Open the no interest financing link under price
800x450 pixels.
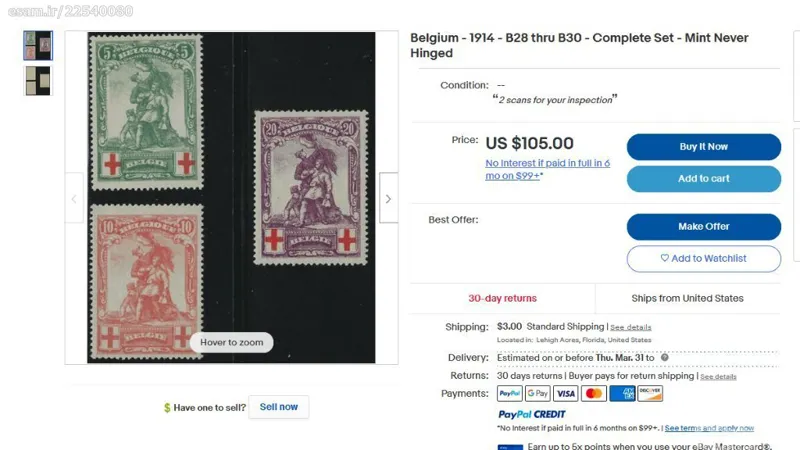[547, 169]
